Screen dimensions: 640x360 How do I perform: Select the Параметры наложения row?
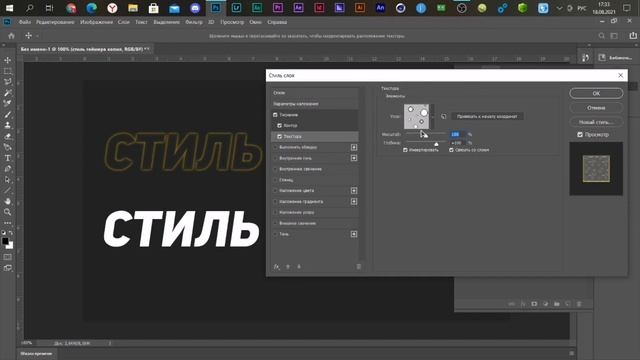tap(315, 104)
